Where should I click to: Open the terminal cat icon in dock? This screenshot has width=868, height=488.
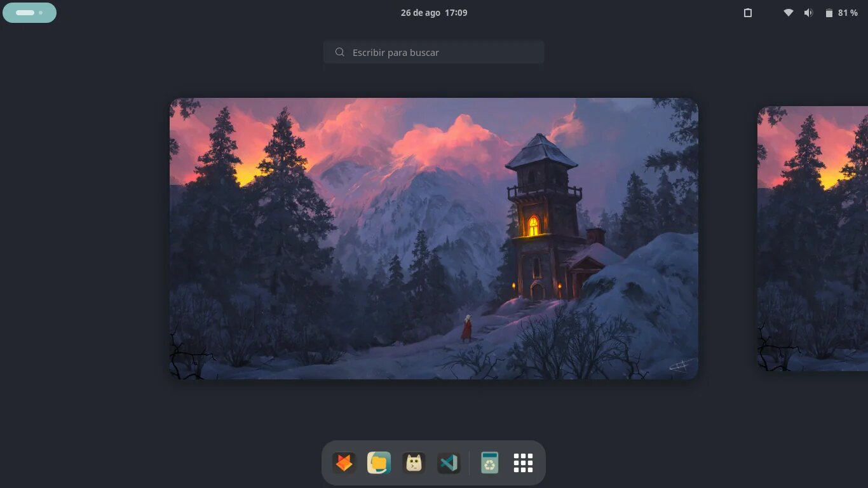(414, 463)
